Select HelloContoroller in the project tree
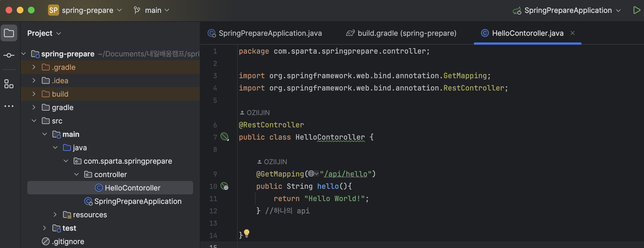644x248 pixels. click(110, 188)
